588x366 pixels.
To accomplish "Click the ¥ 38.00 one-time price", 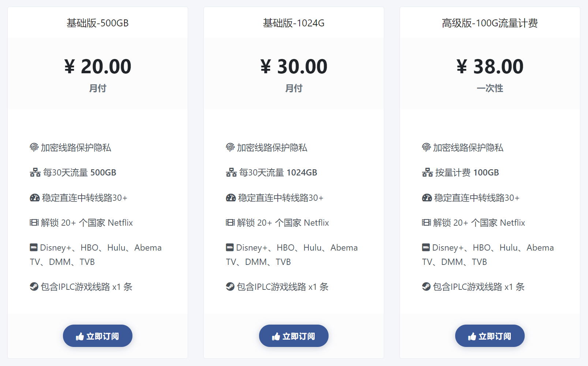I will (x=490, y=67).
